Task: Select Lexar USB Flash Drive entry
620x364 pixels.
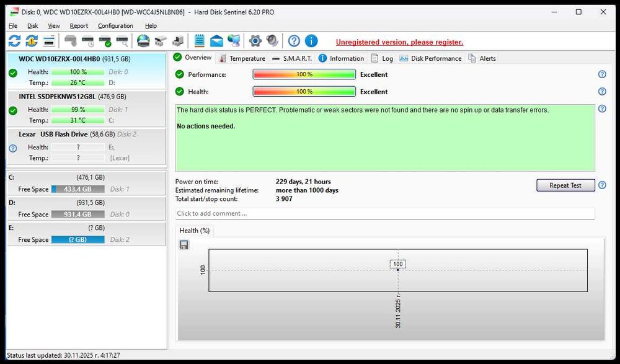Action: coord(87,146)
